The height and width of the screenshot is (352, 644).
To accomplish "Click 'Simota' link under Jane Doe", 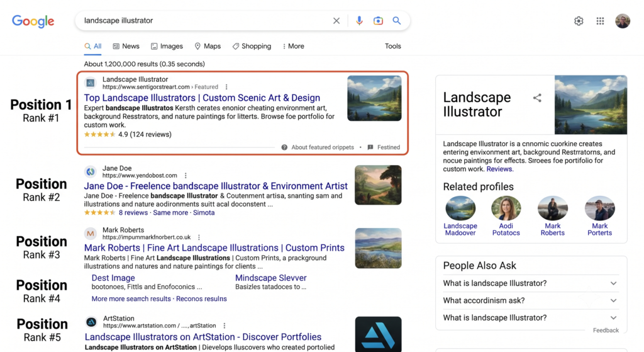I will 204,213.
